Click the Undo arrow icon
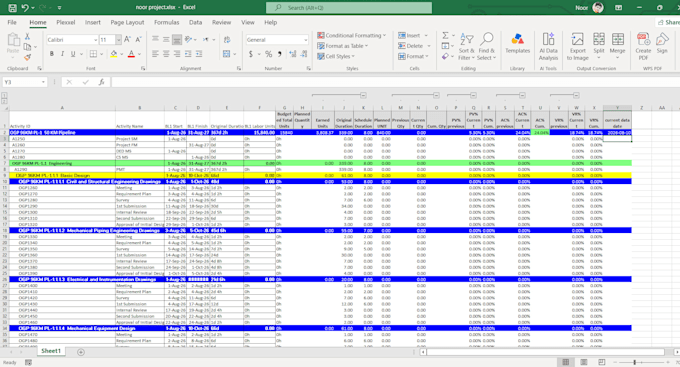680x367 pixels. (x=25, y=7)
